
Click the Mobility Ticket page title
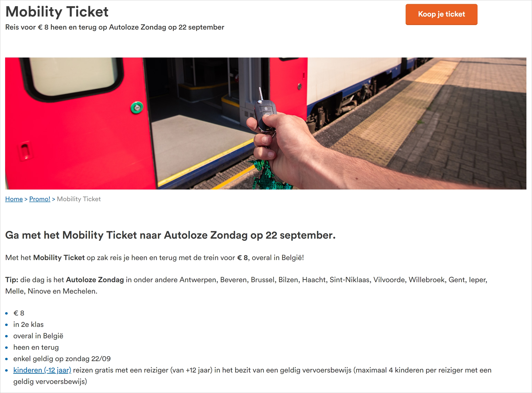(x=57, y=12)
